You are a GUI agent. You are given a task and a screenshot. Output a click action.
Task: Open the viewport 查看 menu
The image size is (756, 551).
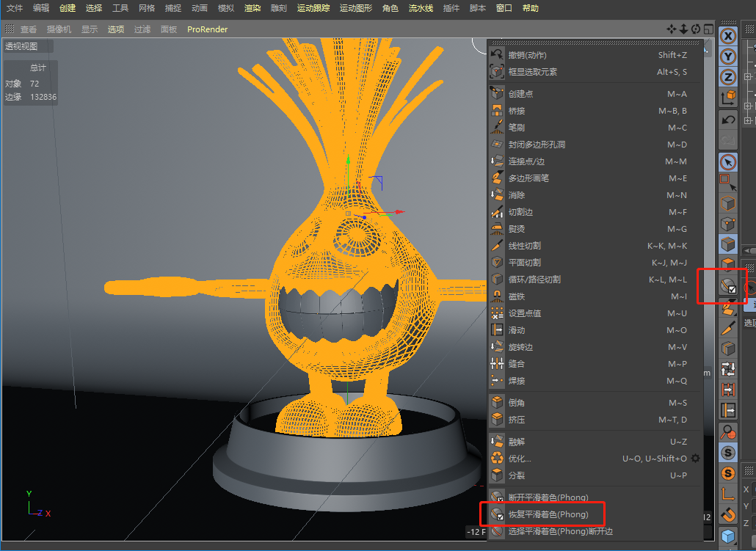pyautogui.click(x=29, y=29)
